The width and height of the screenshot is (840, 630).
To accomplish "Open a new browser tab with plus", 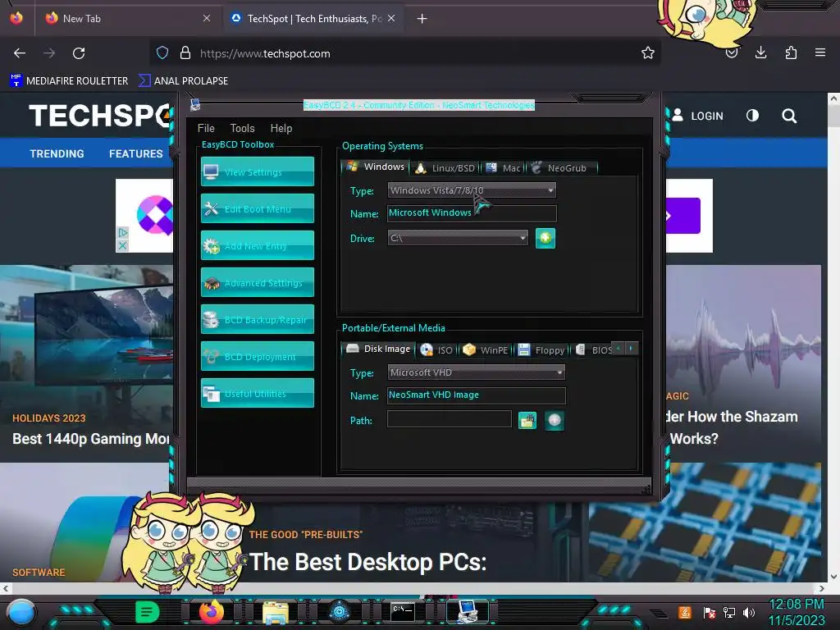I will 422,19.
